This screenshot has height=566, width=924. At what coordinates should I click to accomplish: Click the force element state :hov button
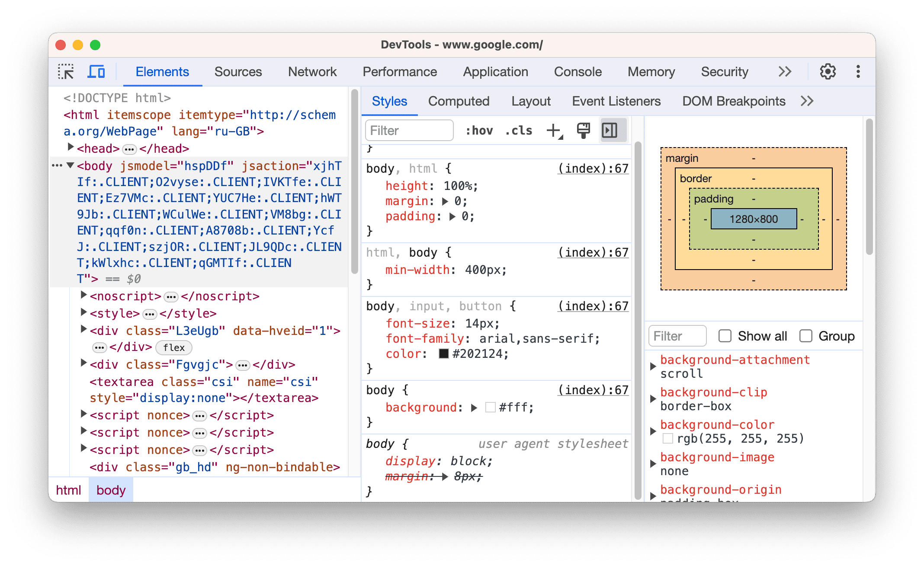[478, 130]
